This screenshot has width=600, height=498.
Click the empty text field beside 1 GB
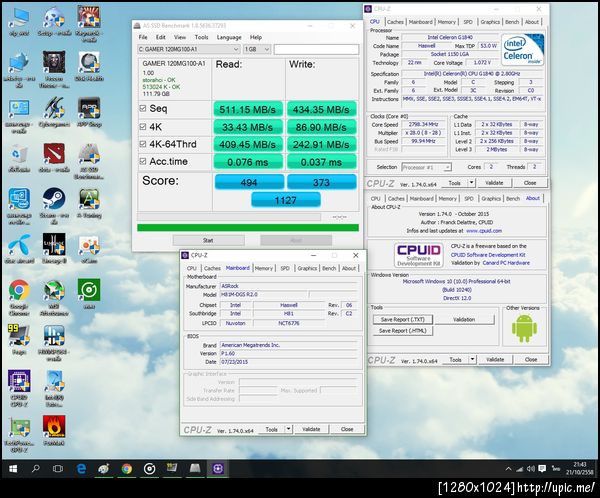(316, 49)
